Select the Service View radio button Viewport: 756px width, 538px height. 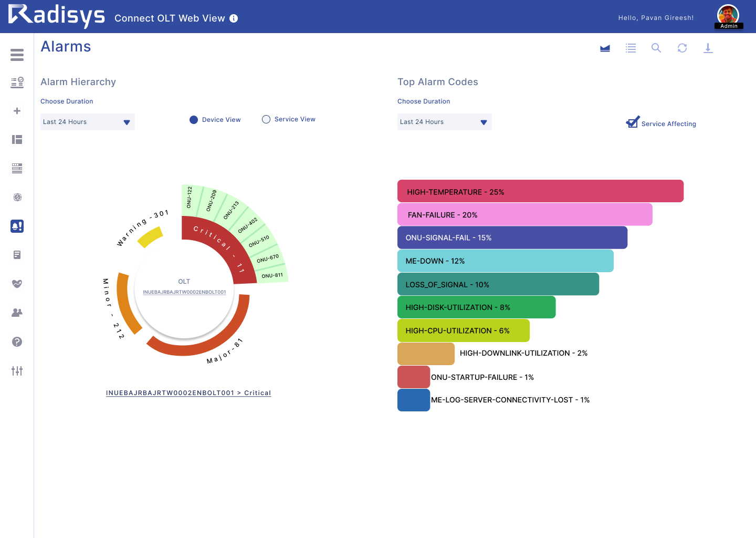pyautogui.click(x=266, y=119)
